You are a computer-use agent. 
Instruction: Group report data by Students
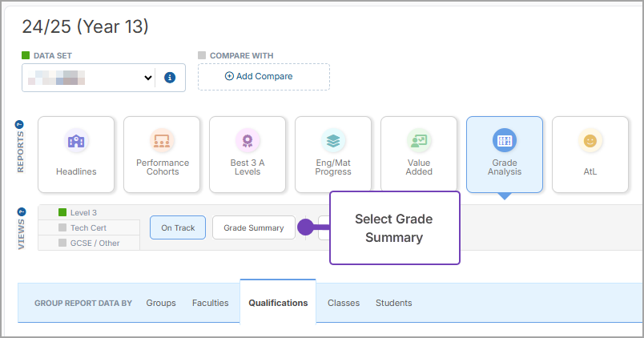[393, 303]
